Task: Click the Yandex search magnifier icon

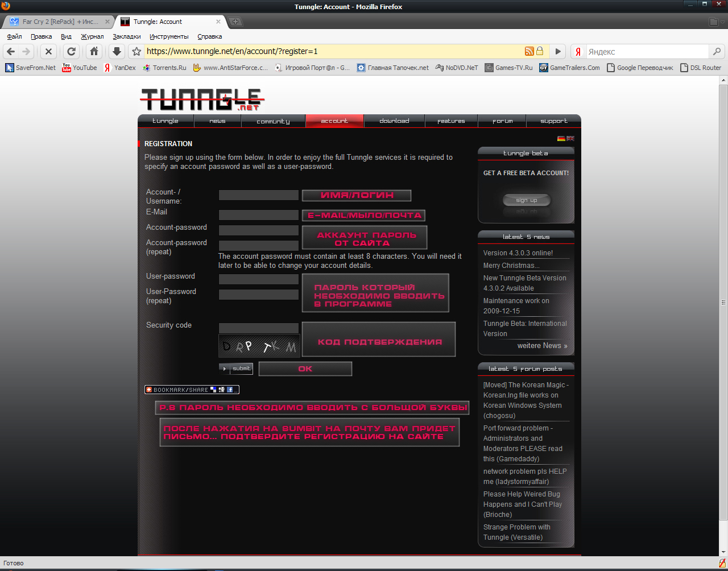Action: coord(717,51)
